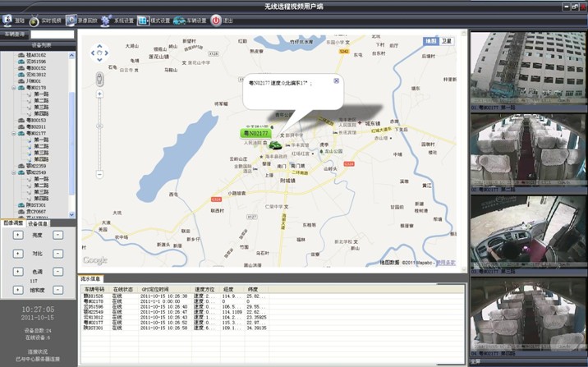Click the red 退出 exit power icon
Image resolution: width=588 pixels, height=367 pixels.
click(x=216, y=19)
